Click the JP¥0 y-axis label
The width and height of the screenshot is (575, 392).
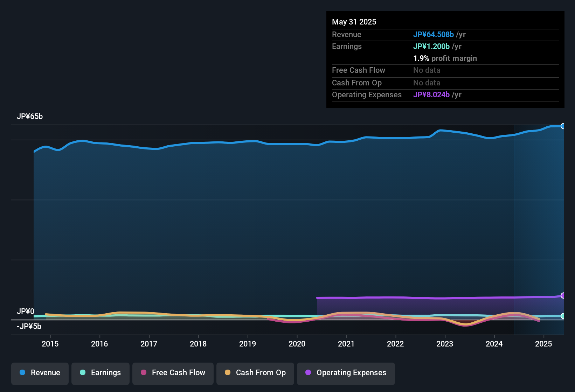26,311
